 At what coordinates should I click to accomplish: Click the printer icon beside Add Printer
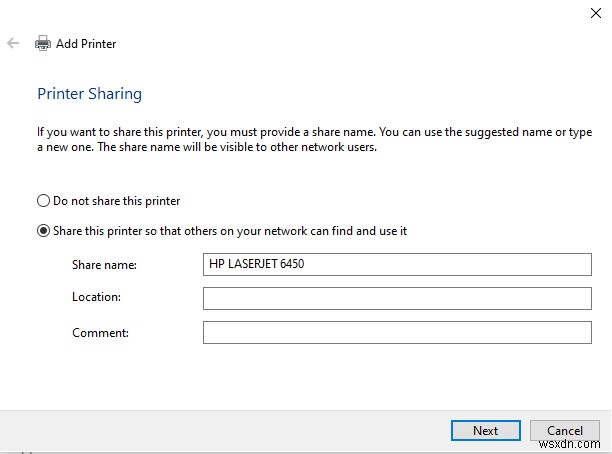43,44
